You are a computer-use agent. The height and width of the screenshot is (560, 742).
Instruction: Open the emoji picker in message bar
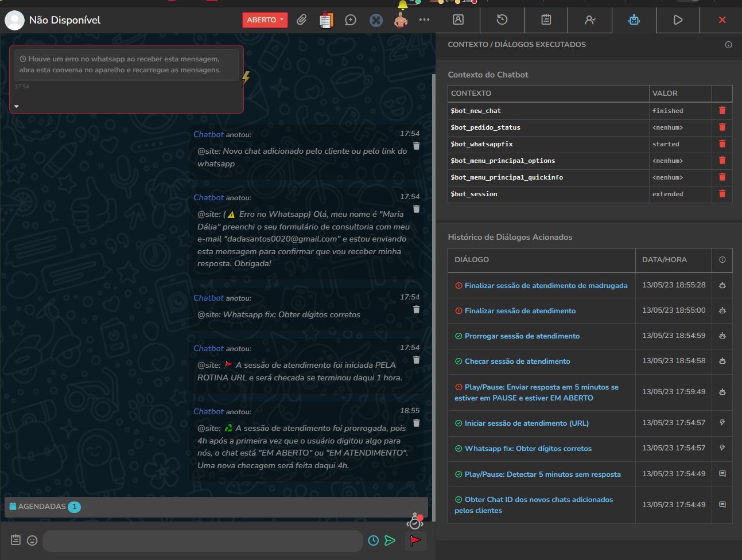click(x=32, y=540)
